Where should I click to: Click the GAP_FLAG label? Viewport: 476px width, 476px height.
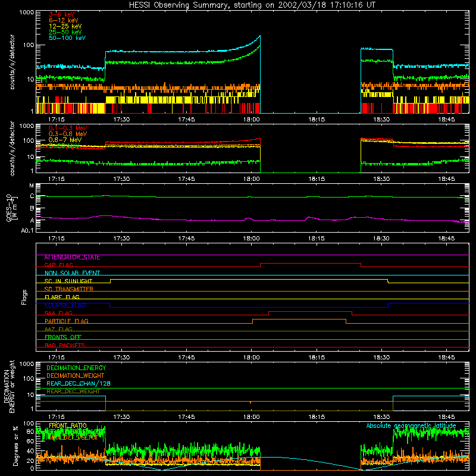(58, 265)
